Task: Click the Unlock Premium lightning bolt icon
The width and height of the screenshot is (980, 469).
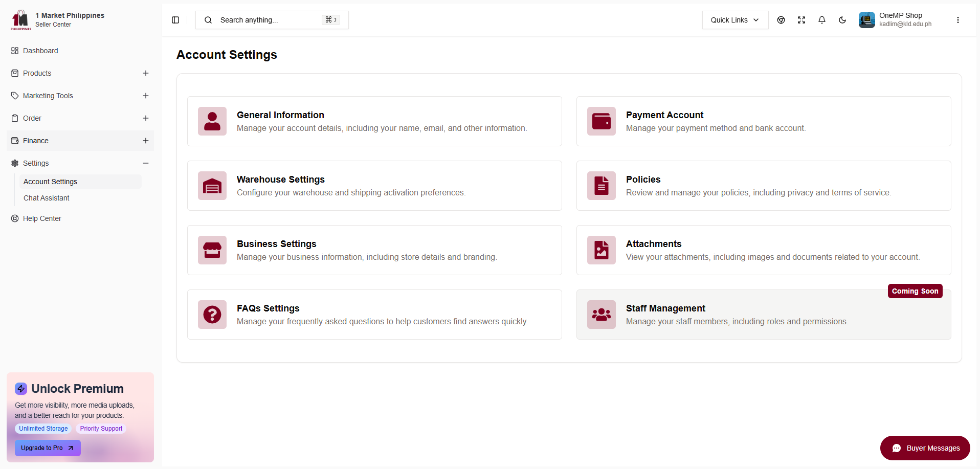Action: (x=20, y=389)
